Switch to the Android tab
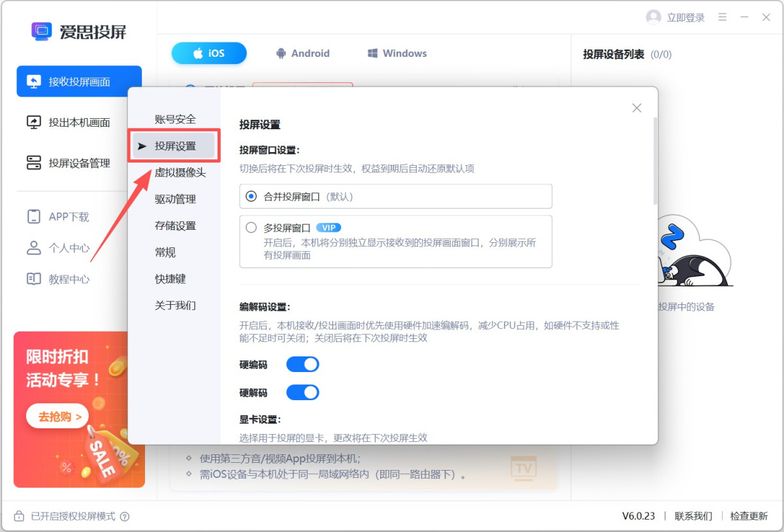The image size is (784, 532). 302,54
